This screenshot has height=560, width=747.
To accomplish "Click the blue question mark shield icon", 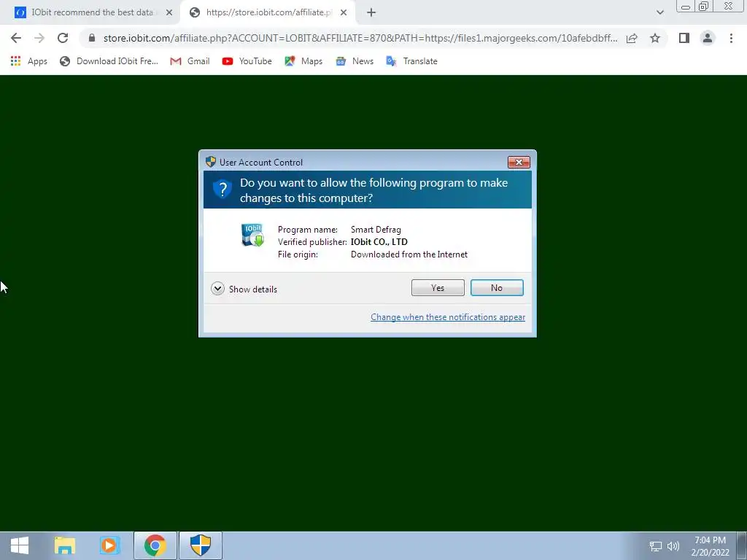I will pos(222,189).
